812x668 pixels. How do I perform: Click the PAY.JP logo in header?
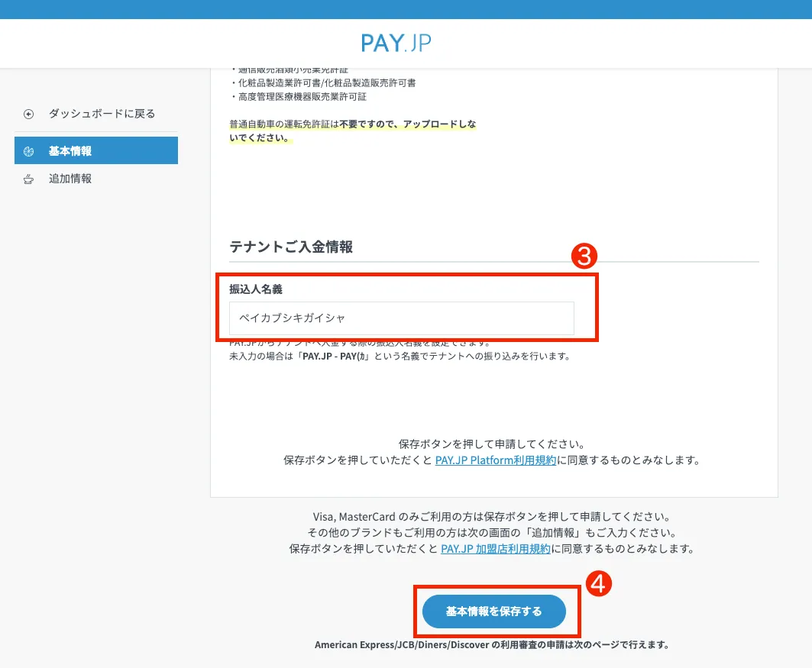point(396,42)
